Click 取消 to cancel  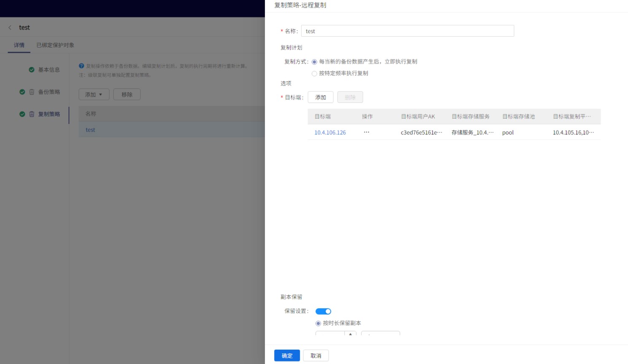[316, 356]
